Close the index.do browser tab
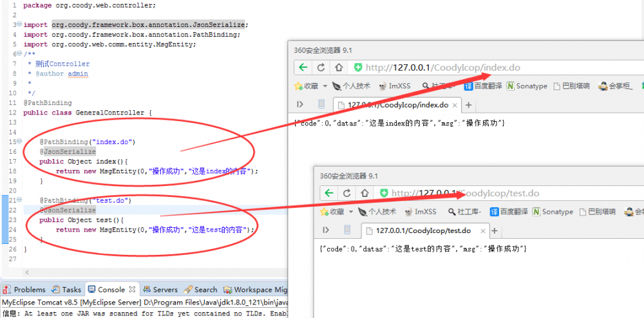The height and width of the screenshot is (318, 644). 455,105
